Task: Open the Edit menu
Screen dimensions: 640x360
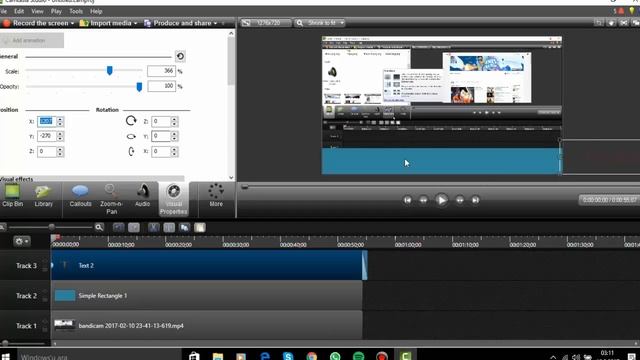Action: coord(19,11)
